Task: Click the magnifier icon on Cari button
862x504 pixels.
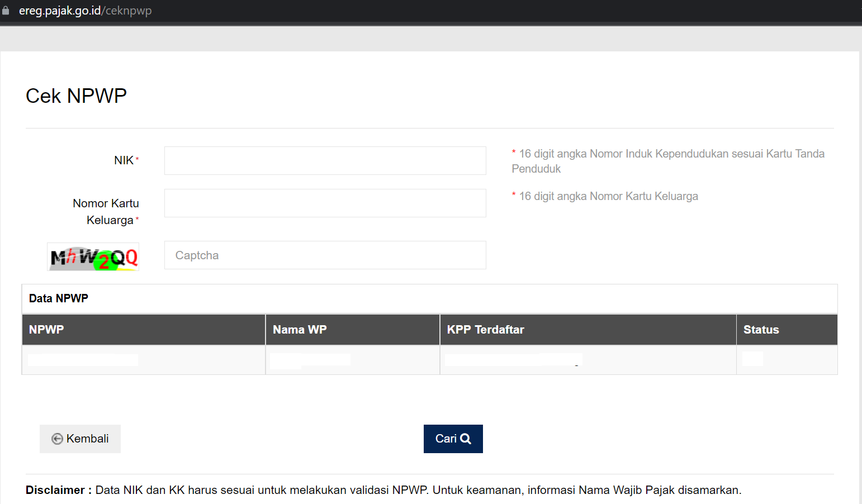Action: tap(466, 439)
